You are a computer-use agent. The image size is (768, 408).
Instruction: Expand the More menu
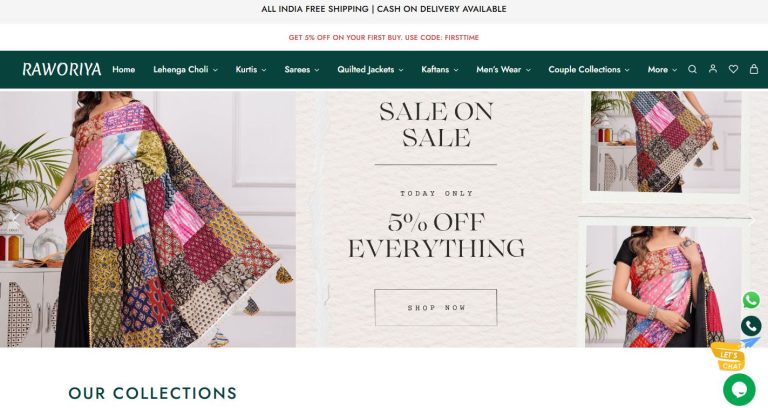coord(661,70)
